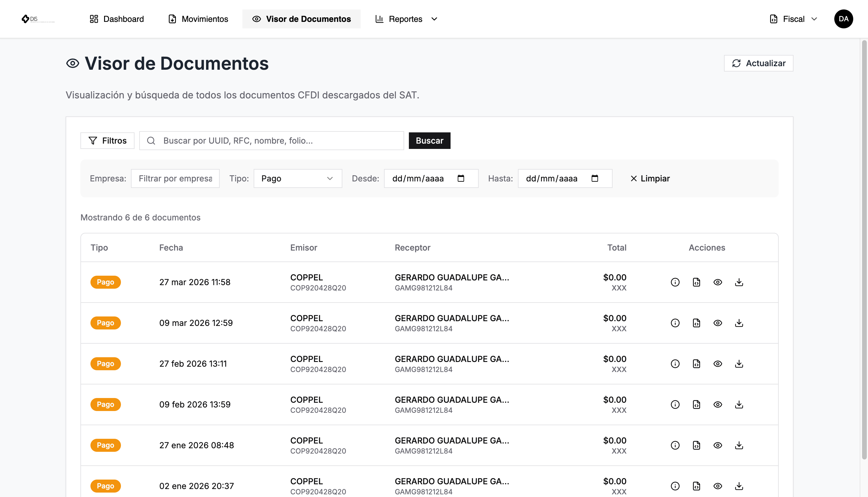Go to Dashboard tab
Screen dimensions: 868x497
(x=116, y=19)
